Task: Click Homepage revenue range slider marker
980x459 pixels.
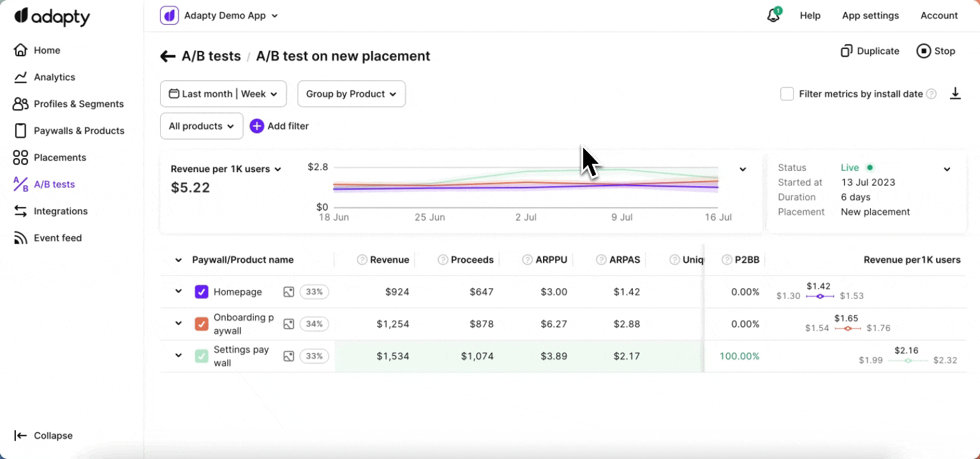Action: click(820, 296)
